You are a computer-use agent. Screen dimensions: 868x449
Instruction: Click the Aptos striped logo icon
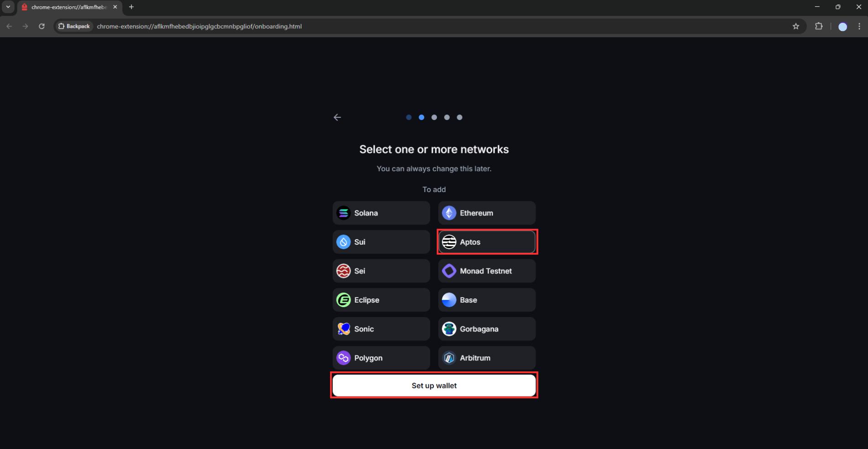point(449,242)
